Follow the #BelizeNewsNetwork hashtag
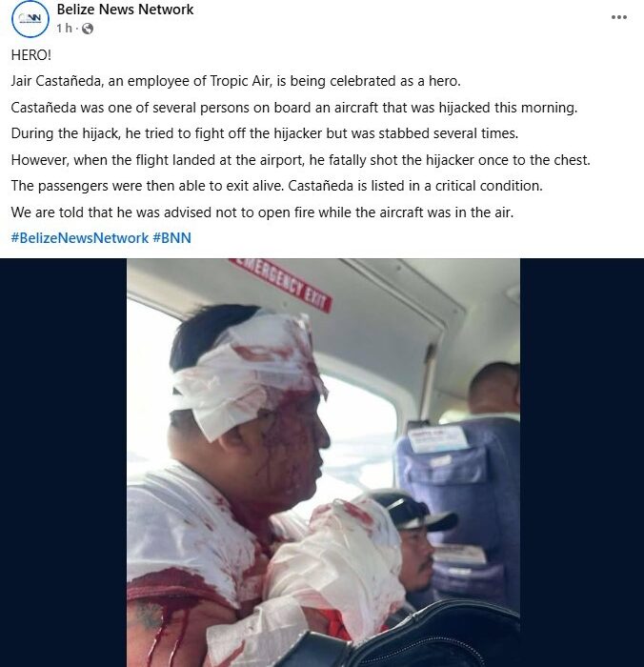The image size is (644, 667). point(79,238)
